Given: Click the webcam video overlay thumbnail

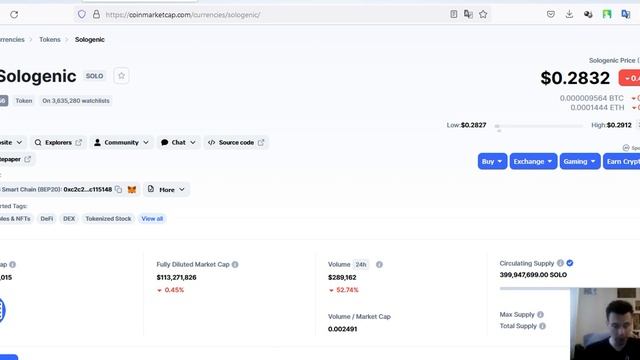Looking at the screenshot, I should click(x=605, y=324).
